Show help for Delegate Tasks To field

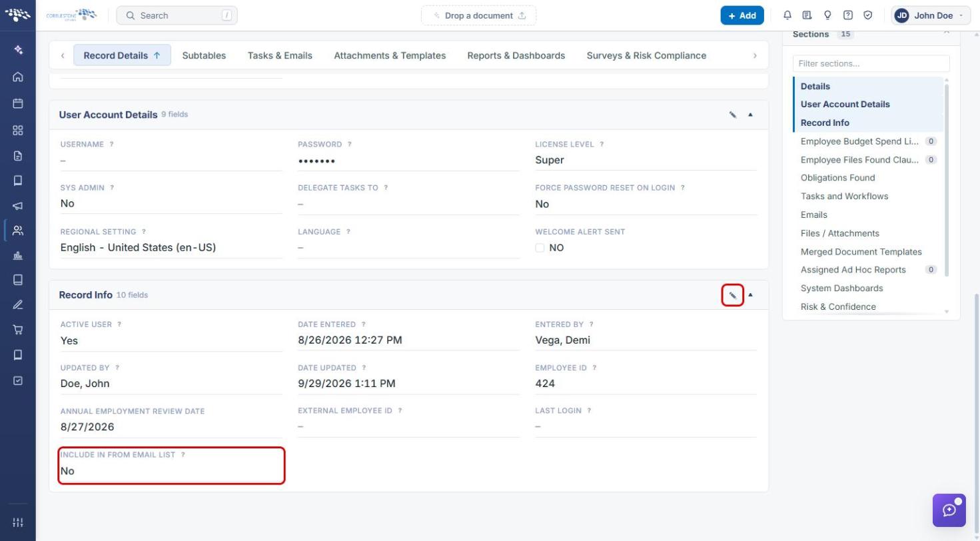[x=386, y=188]
